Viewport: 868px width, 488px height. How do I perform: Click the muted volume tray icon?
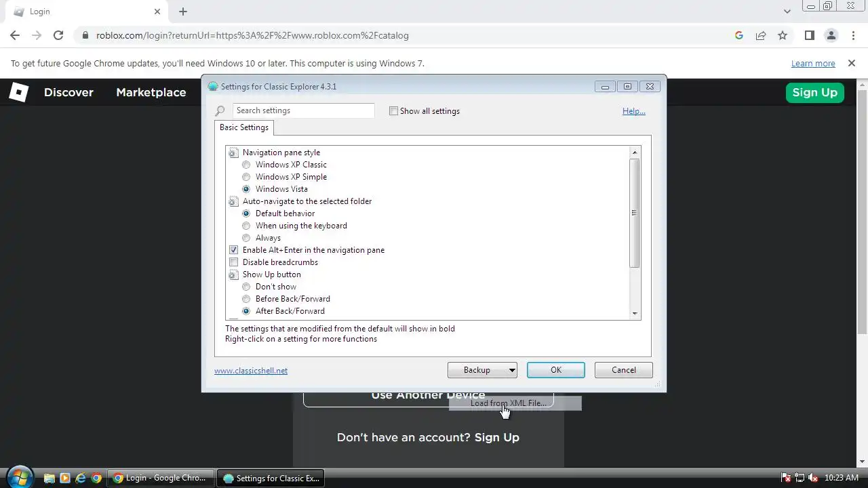coord(813,478)
